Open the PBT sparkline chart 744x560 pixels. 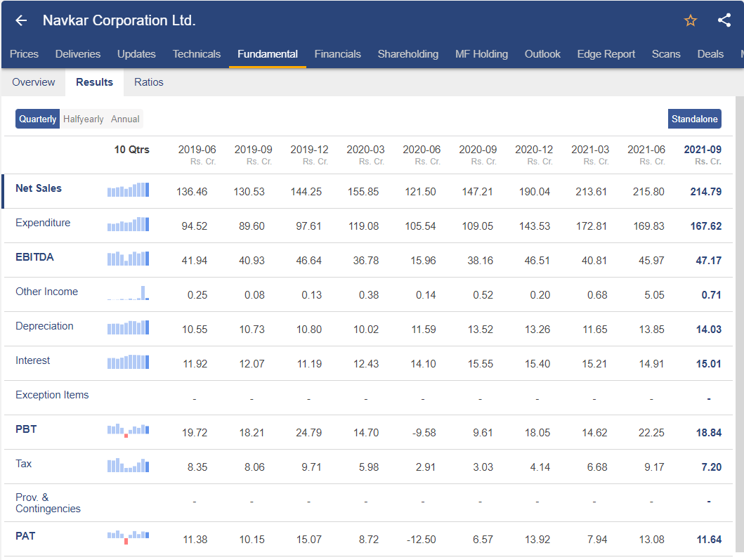(128, 431)
